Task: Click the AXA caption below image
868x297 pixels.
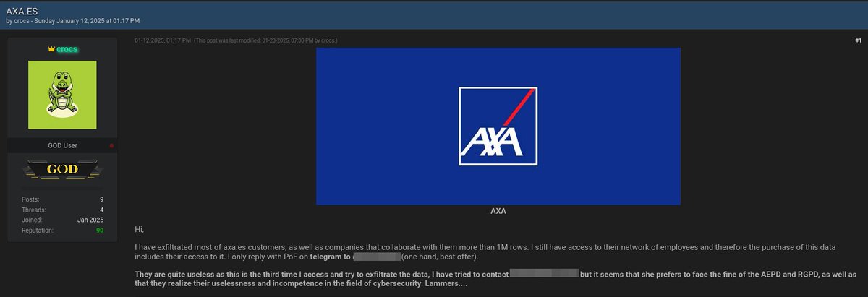Action: tap(498, 212)
